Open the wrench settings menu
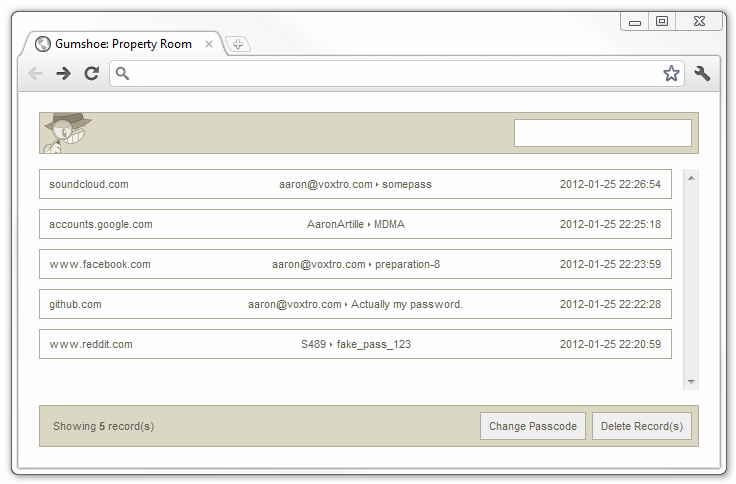This screenshot has width=736, height=484. point(702,73)
